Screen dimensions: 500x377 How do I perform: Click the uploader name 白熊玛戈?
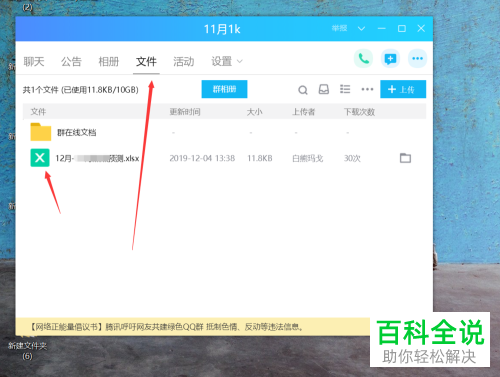[308, 158]
